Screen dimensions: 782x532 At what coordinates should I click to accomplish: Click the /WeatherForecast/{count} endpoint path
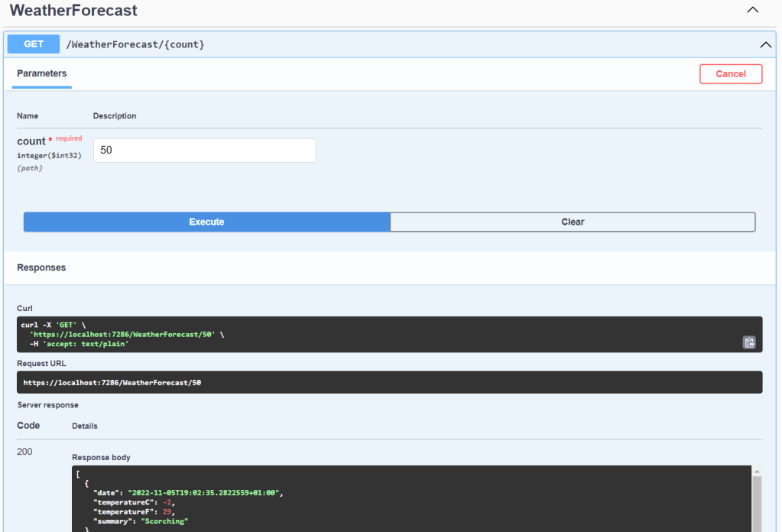click(135, 44)
